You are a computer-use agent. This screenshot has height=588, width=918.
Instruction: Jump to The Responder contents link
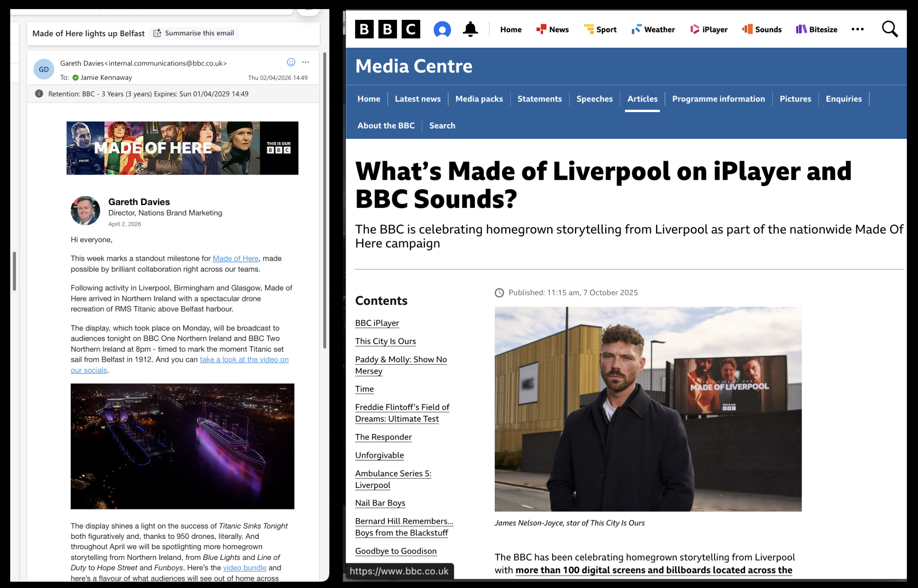383,437
